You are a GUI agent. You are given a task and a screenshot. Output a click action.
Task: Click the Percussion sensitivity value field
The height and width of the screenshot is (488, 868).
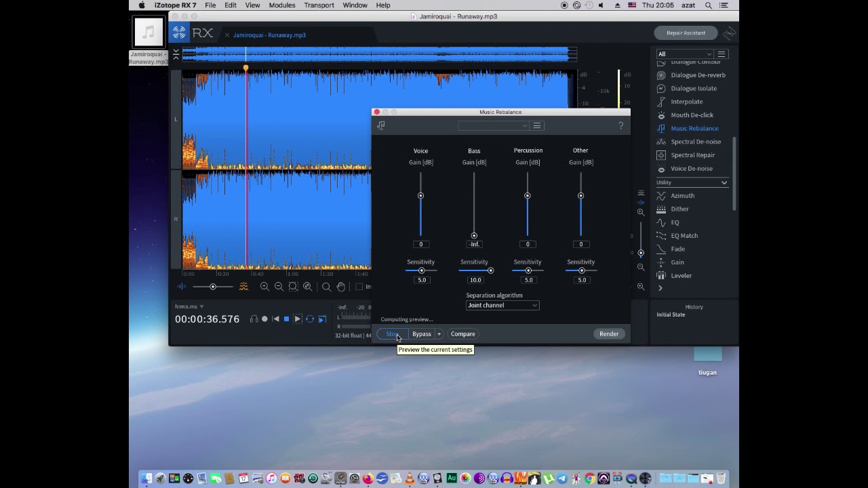[528, 280]
